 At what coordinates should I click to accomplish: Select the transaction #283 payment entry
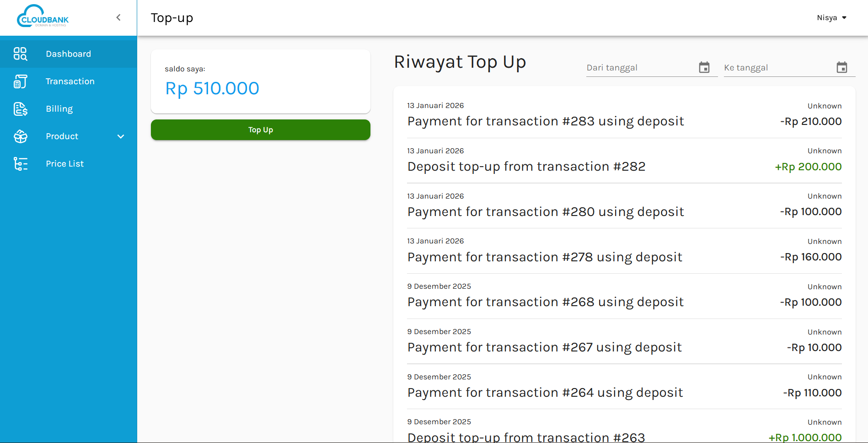tap(545, 121)
